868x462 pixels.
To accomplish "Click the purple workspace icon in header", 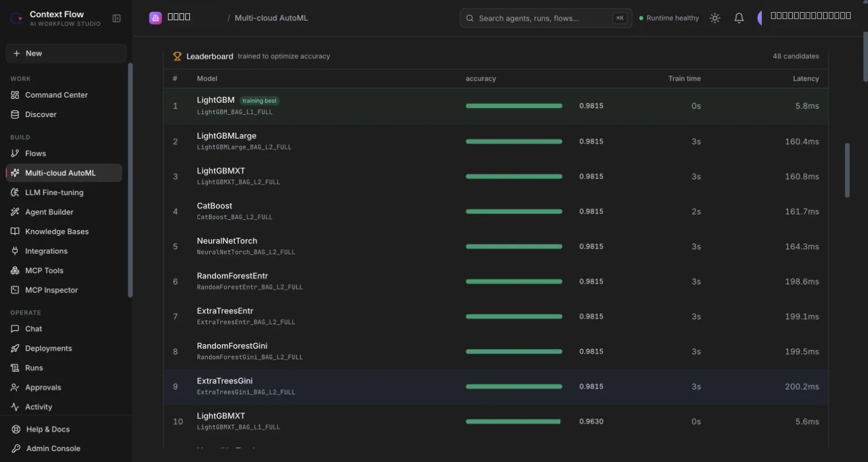I will (x=155, y=18).
